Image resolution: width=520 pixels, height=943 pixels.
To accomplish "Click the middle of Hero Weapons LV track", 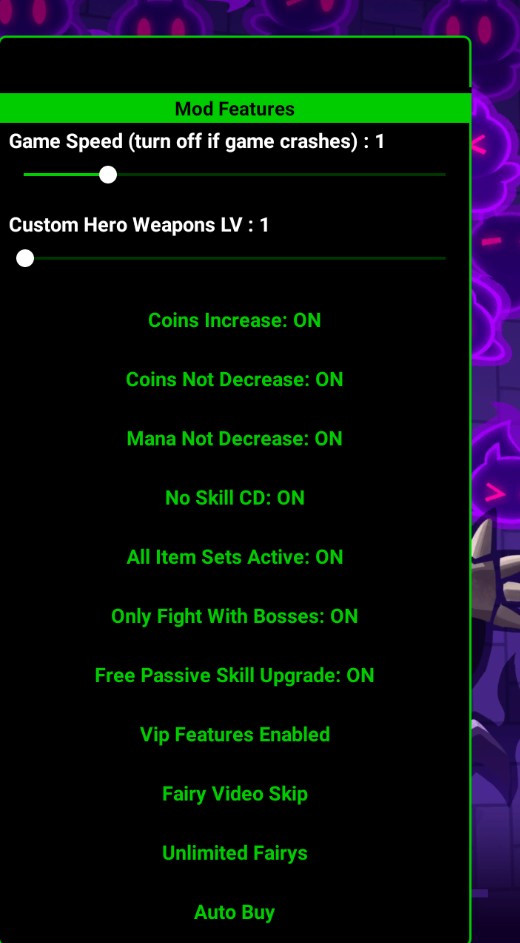I will tap(234, 259).
